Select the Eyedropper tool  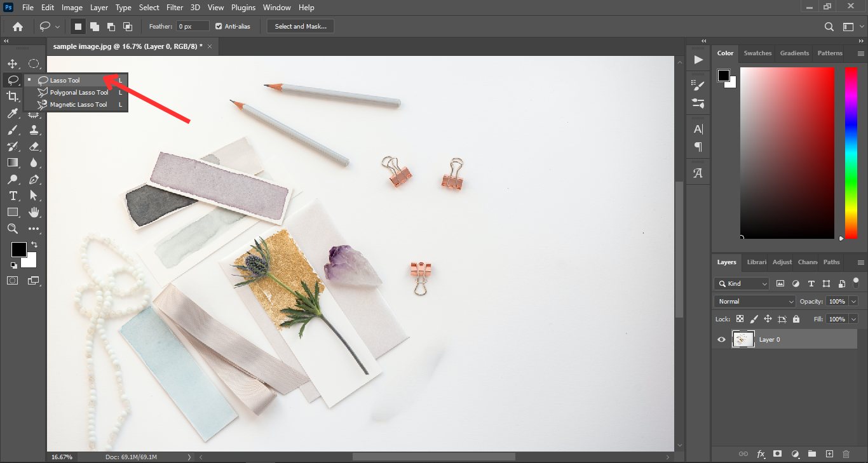[x=12, y=114]
